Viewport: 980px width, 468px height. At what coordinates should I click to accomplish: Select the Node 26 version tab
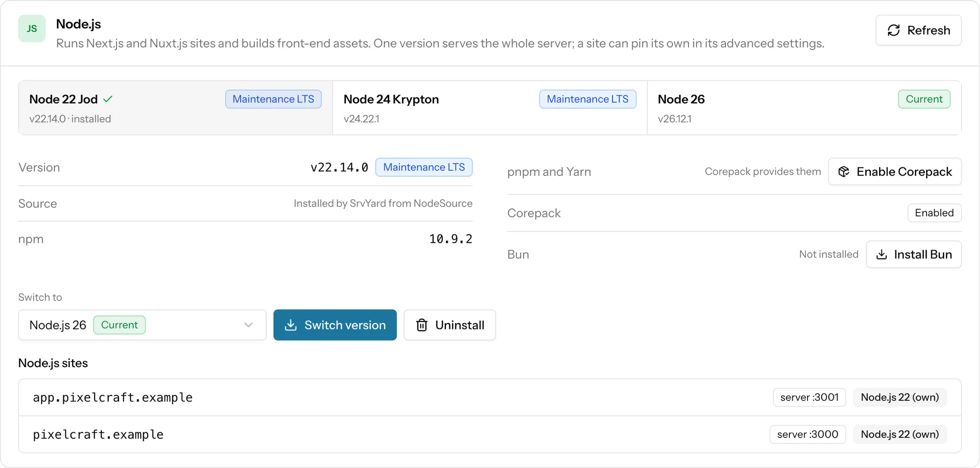(804, 108)
